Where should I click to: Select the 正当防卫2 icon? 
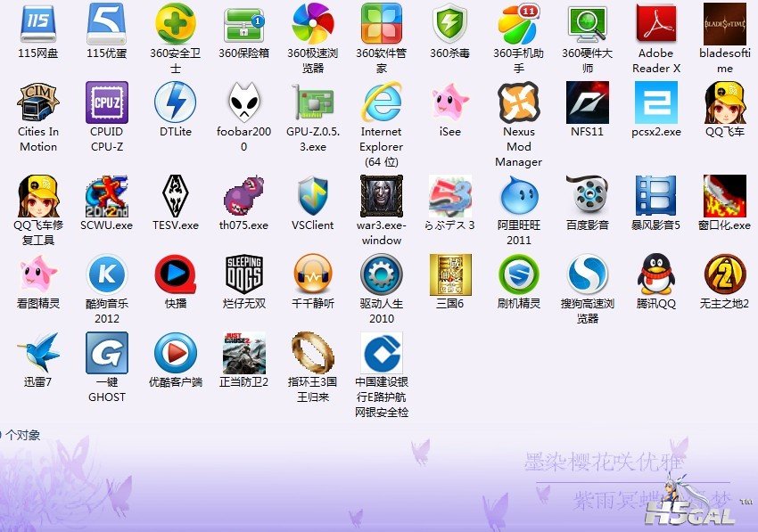click(244, 352)
